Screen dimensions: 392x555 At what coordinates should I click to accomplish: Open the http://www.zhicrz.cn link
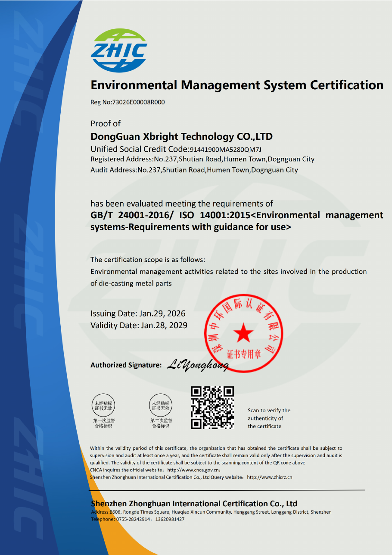click(x=270, y=477)
